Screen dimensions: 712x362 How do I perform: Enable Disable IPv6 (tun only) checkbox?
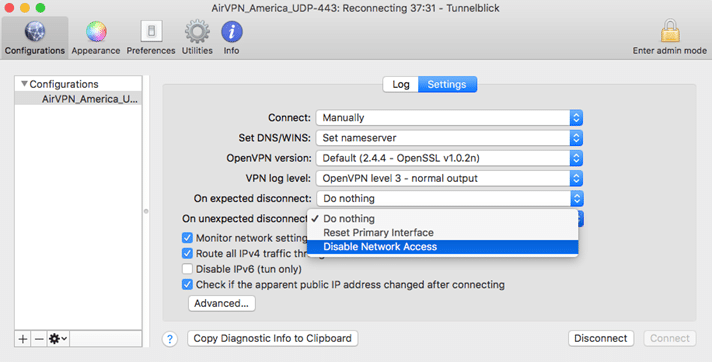pos(187,269)
